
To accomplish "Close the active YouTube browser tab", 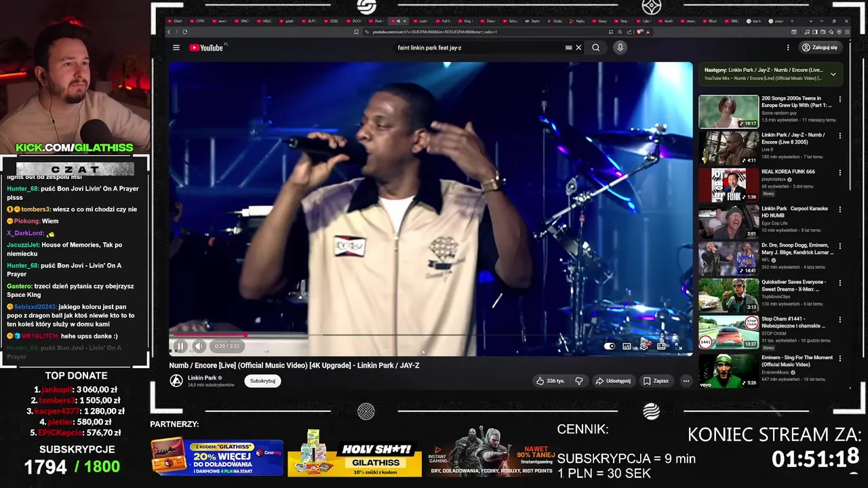I will tap(405, 21).
